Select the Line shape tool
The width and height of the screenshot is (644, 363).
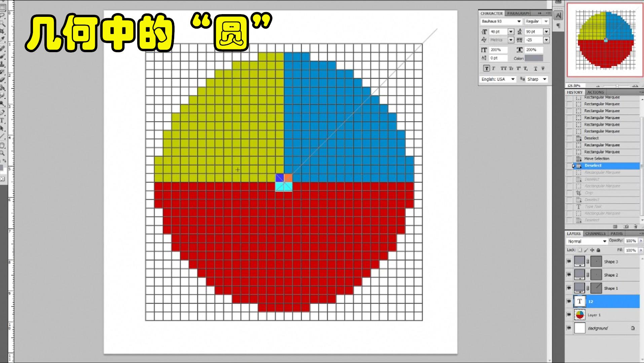click(3, 137)
